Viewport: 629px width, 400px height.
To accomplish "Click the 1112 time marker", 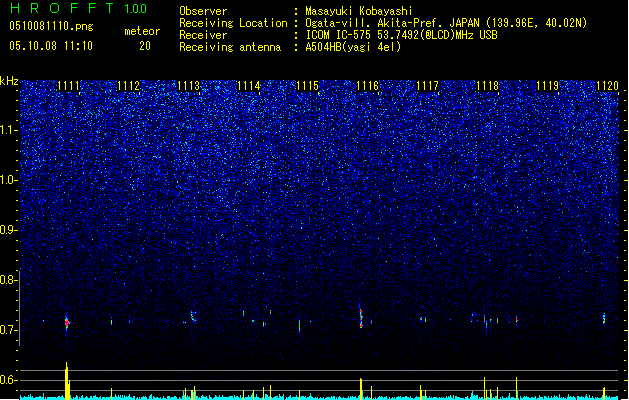I will [128, 86].
